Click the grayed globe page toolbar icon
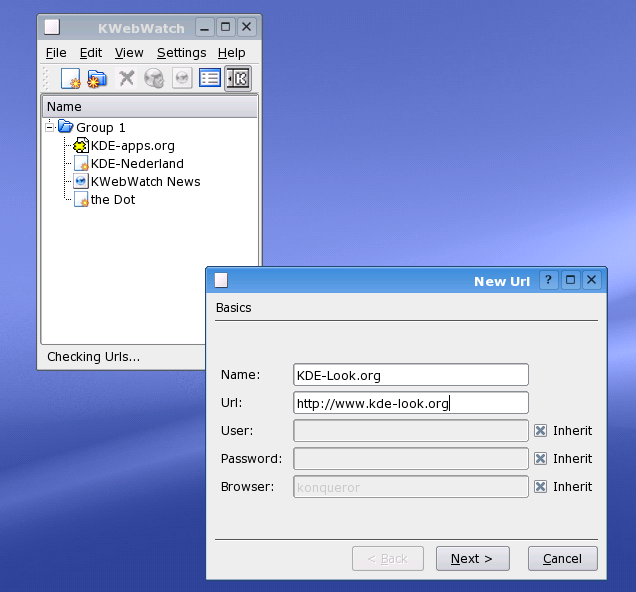The width and height of the screenshot is (636, 592). (182, 78)
